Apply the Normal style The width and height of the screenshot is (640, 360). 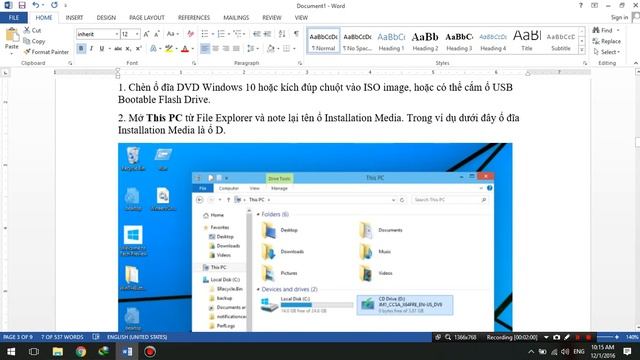323,41
